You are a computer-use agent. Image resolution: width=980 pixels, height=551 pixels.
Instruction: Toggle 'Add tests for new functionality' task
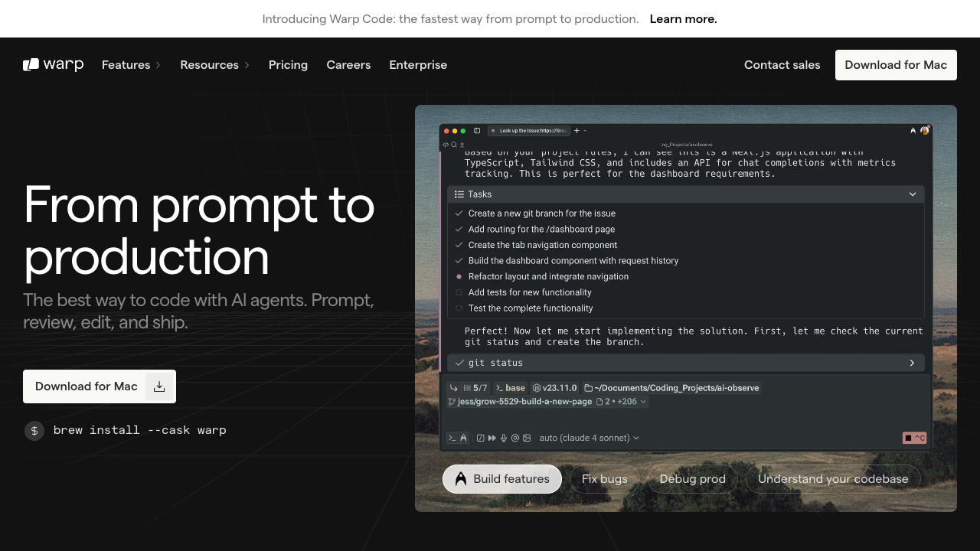pos(459,292)
